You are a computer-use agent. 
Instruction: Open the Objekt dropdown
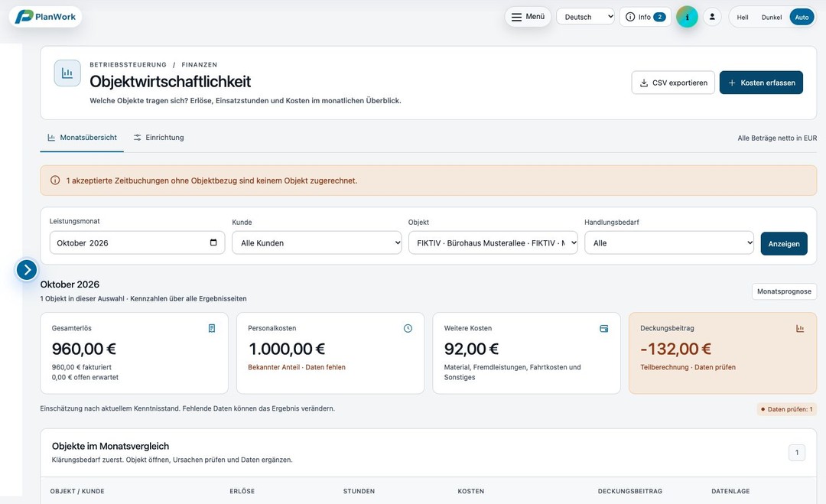coord(493,242)
